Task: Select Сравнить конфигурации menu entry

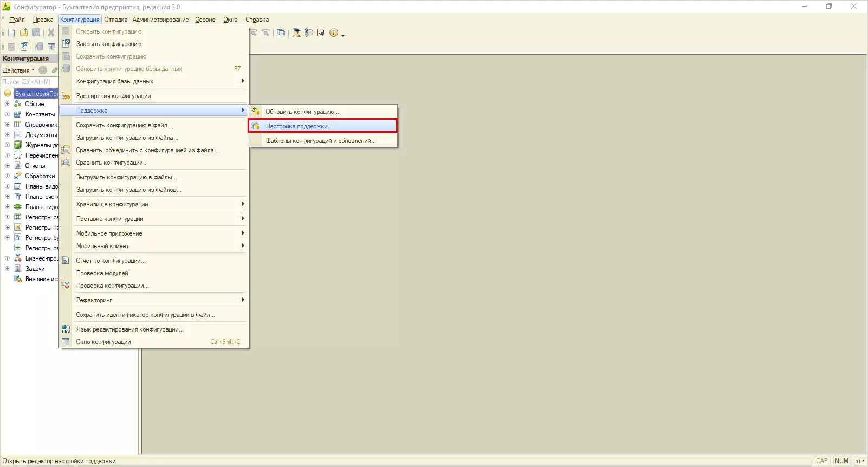Action: point(154,163)
